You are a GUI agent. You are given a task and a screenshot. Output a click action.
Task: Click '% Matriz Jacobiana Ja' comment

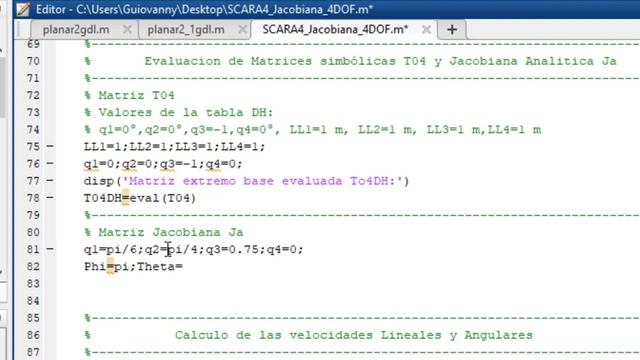(x=164, y=232)
